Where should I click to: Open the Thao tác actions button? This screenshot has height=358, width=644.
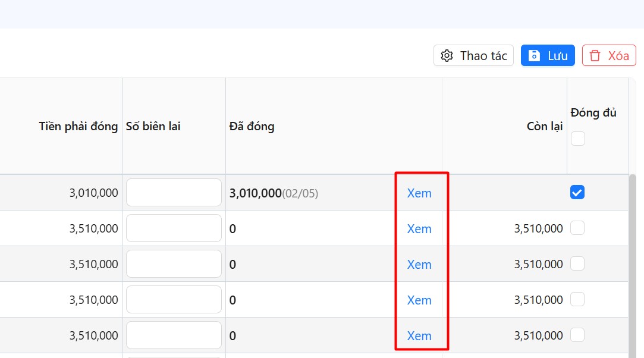click(473, 56)
